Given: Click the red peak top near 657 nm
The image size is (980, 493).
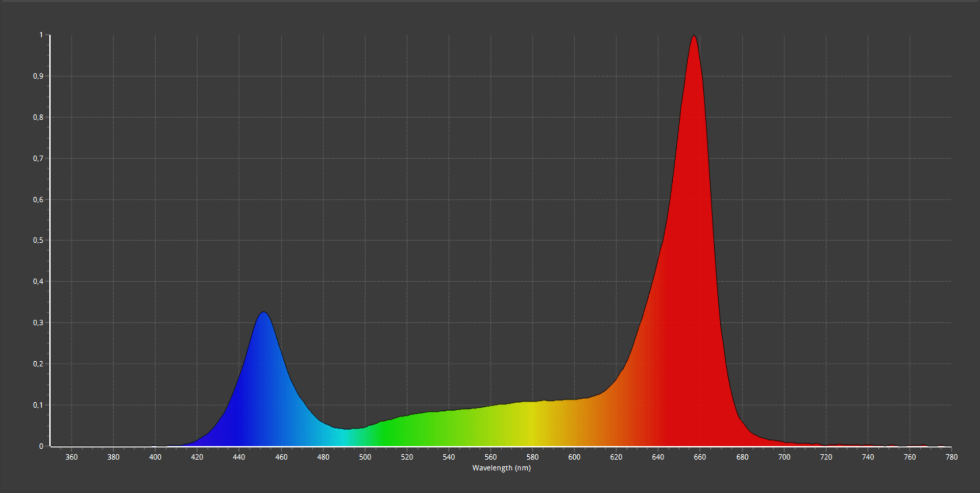Looking at the screenshot, I should click(x=694, y=37).
